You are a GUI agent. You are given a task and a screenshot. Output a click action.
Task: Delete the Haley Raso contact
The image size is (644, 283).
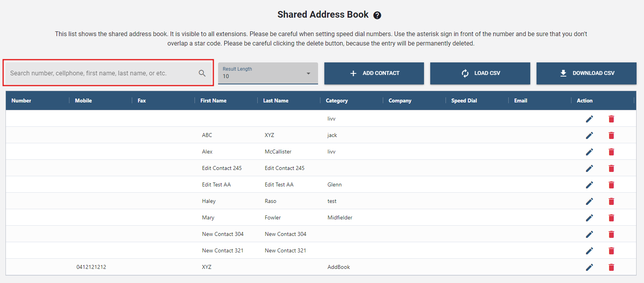click(611, 201)
